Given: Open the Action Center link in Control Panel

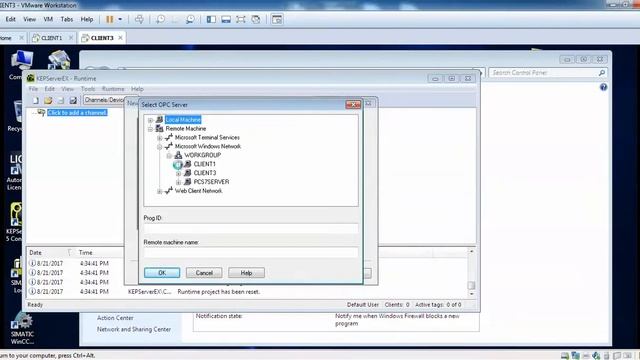Looking at the screenshot, I should (x=115, y=318).
